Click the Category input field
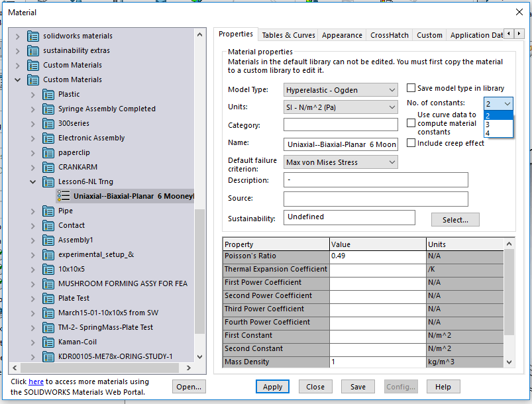532x404 pixels. [x=341, y=125]
